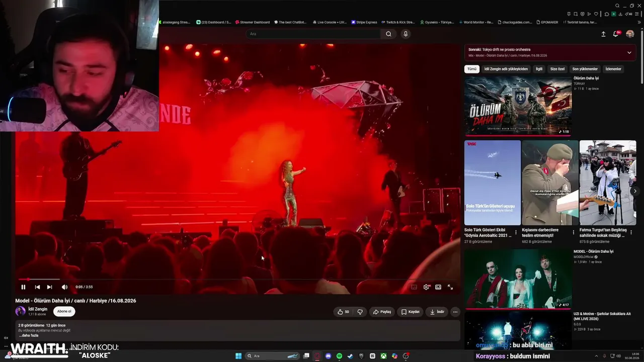Open the Windows Start menu
The width and height of the screenshot is (644, 362).
(238, 356)
